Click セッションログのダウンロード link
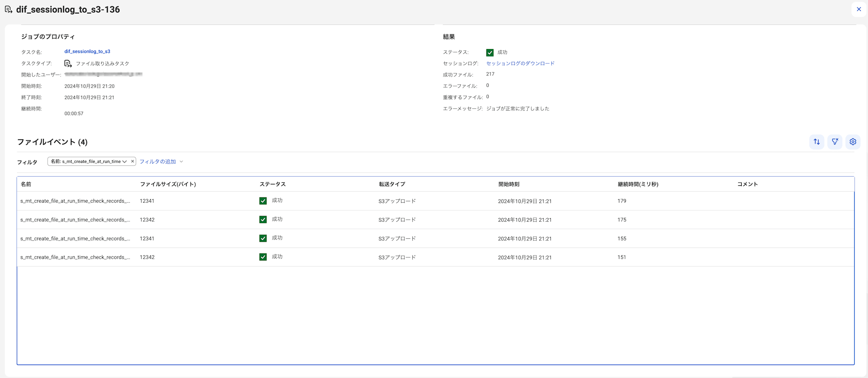The width and height of the screenshot is (868, 378). coord(520,63)
